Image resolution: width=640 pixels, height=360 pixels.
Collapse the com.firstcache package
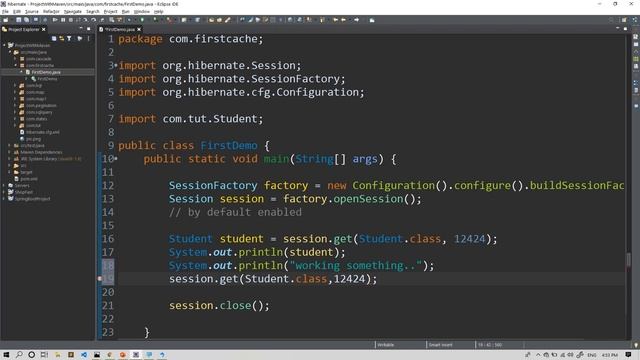[x=16, y=65]
